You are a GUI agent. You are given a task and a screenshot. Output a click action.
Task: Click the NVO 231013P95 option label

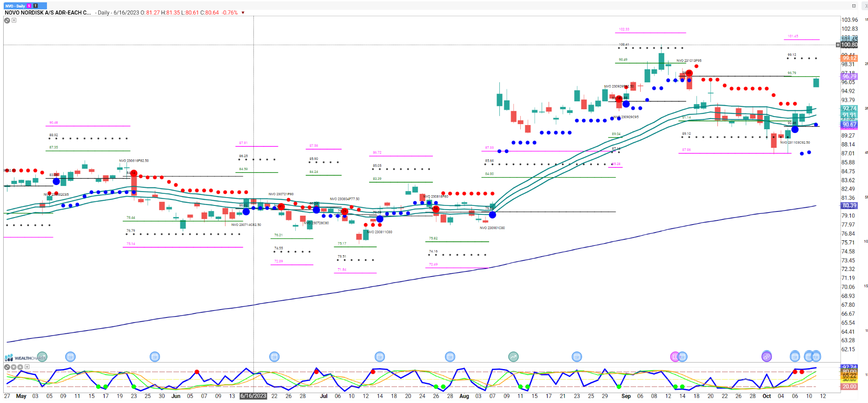pyautogui.click(x=689, y=60)
